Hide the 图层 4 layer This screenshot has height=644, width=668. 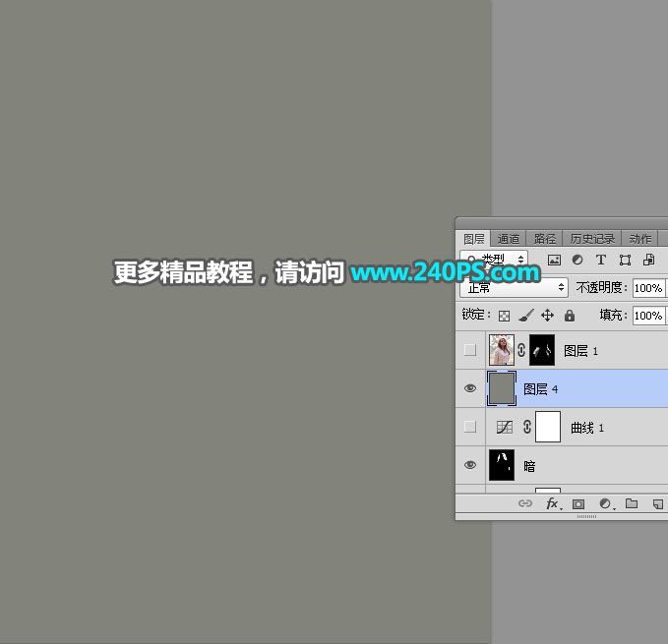pos(470,388)
